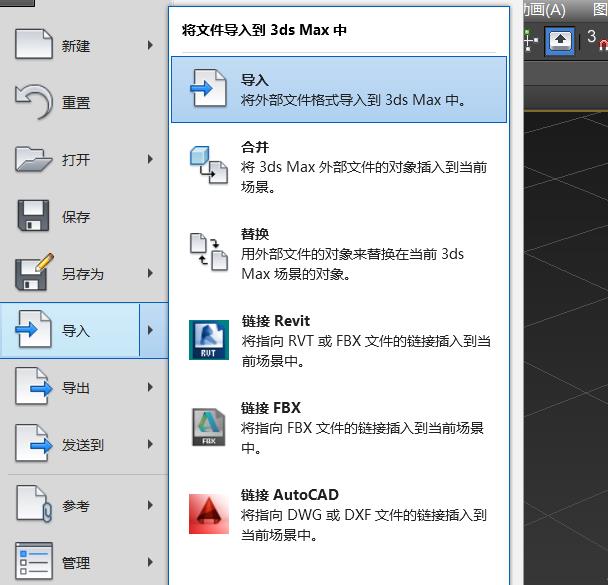Image resolution: width=608 pixels, height=585 pixels.
Task: Click the 保存 floppy disk icon
Action: (33, 216)
